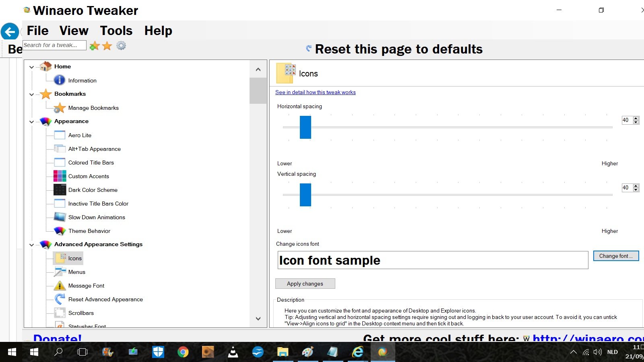Click in the Search for a tweak field

(54, 45)
